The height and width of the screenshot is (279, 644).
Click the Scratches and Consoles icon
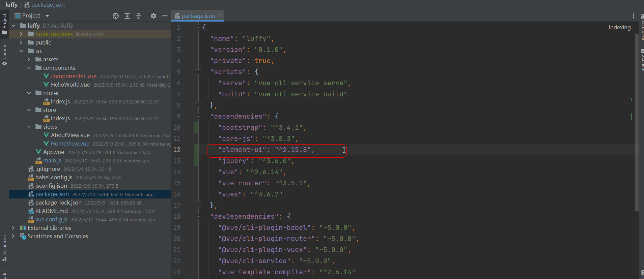(23, 236)
